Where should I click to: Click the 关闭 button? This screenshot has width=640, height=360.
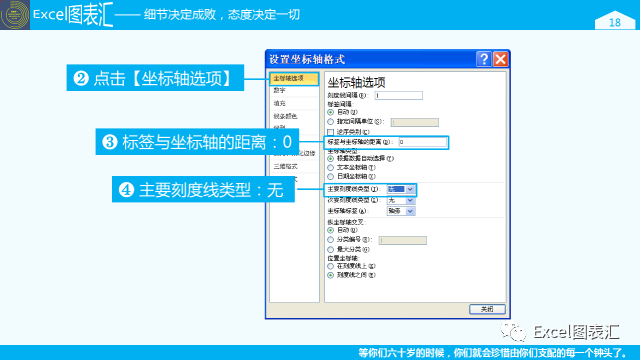coord(487,309)
